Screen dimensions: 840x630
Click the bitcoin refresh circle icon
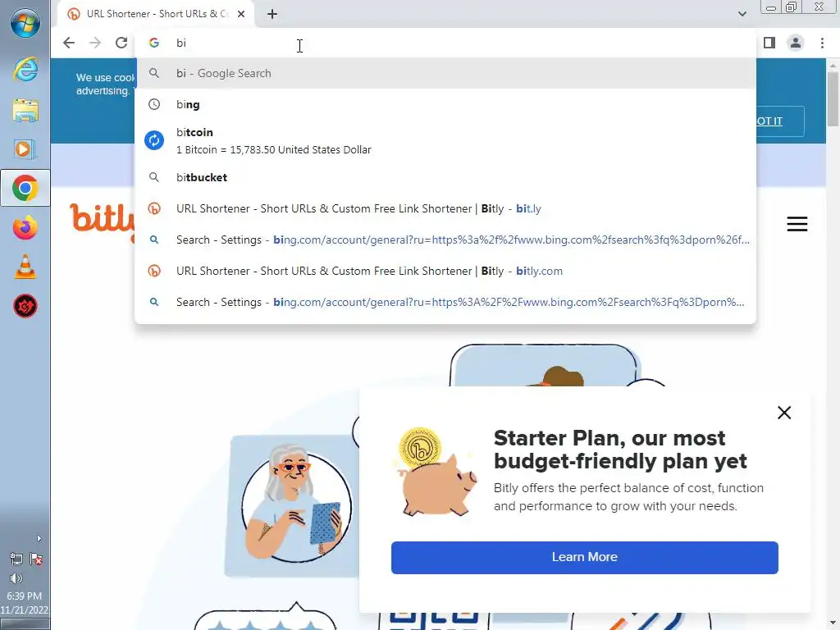click(154, 140)
